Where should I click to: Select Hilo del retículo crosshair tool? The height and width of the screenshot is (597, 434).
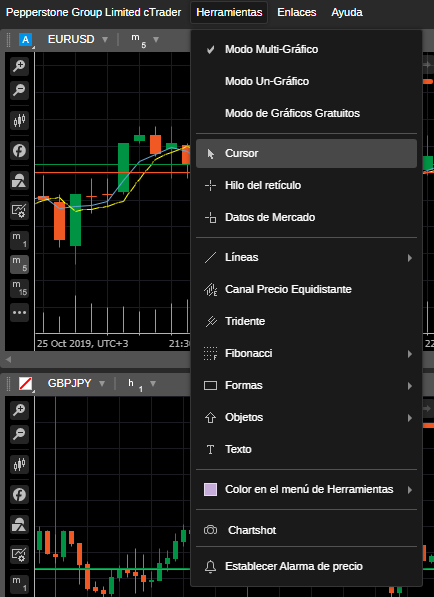click(306, 185)
